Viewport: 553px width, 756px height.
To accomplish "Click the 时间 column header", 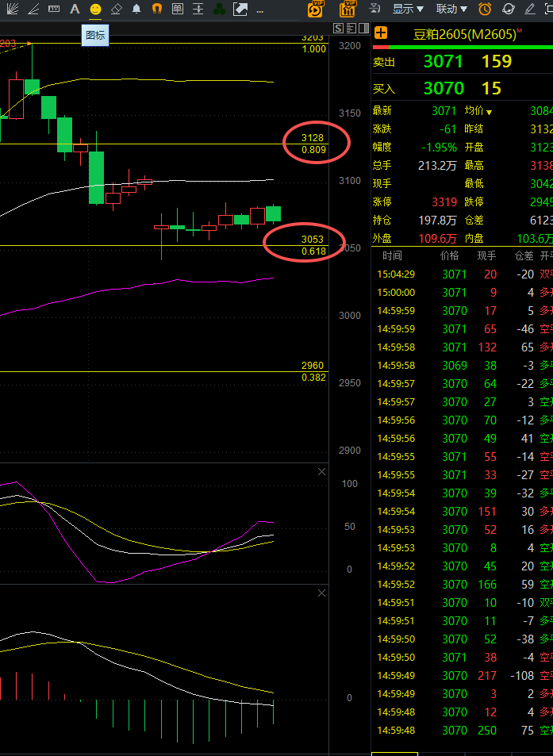I will click(x=392, y=255).
